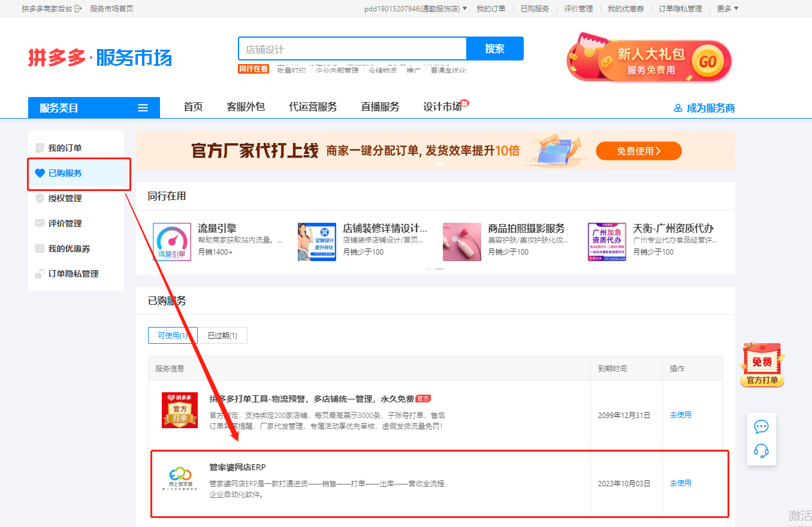Open the 服务类目 category menu
This screenshot has width=812, height=527.
pyautogui.click(x=94, y=108)
